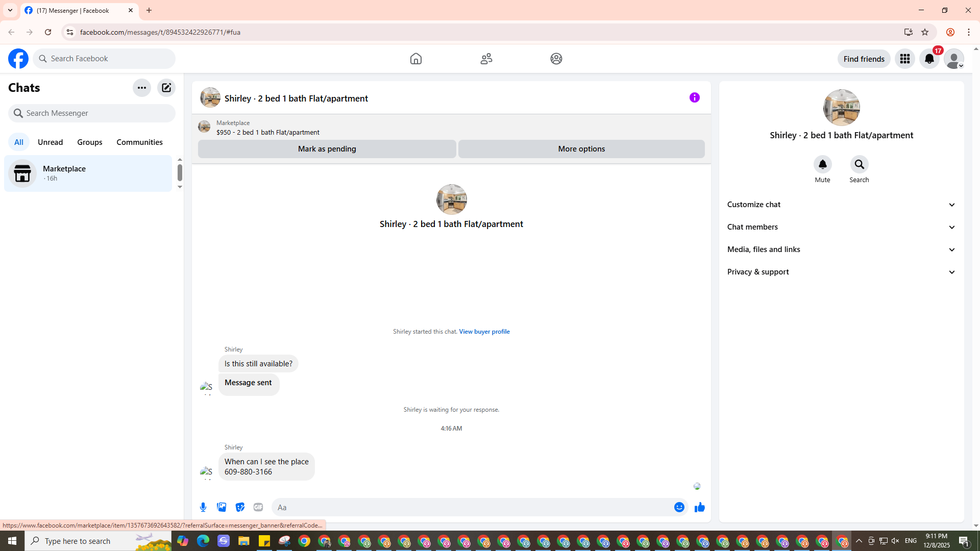The image size is (980, 551).
Task: Switch to the Groups filter tab
Action: click(90, 142)
